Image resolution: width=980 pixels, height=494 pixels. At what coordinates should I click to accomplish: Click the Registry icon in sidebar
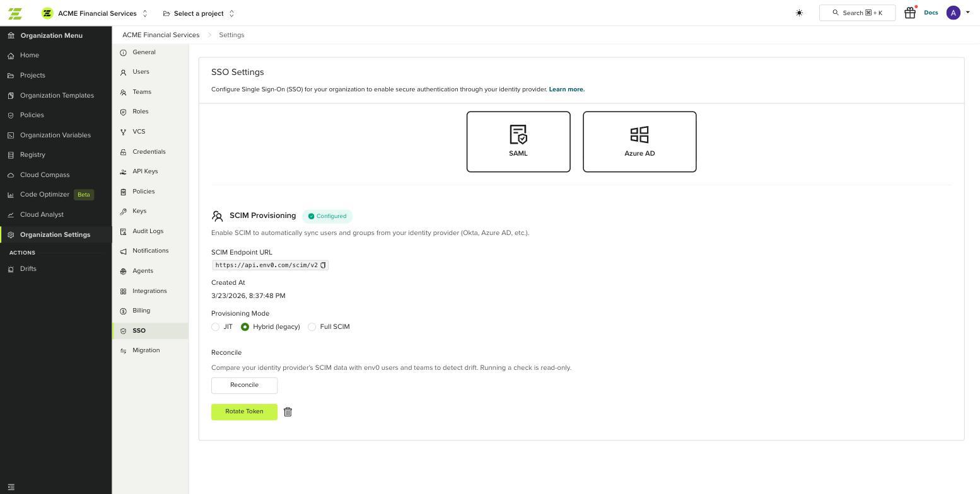coord(11,155)
